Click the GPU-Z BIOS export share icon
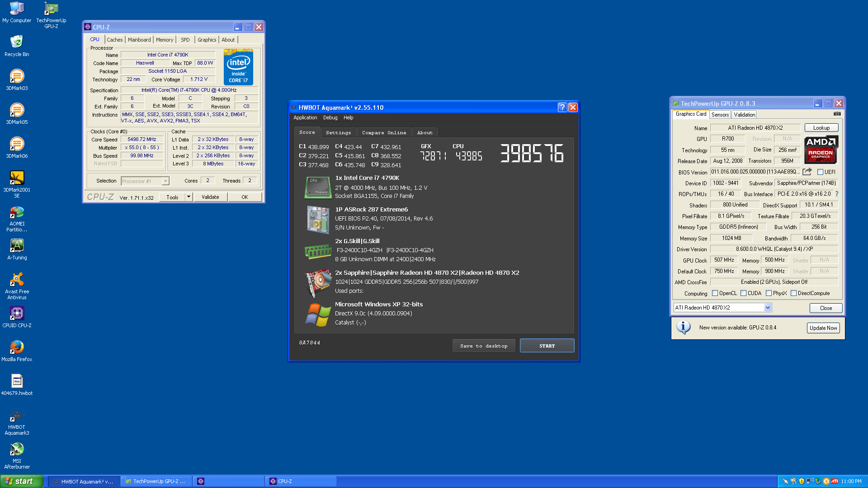 click(807, 172)
